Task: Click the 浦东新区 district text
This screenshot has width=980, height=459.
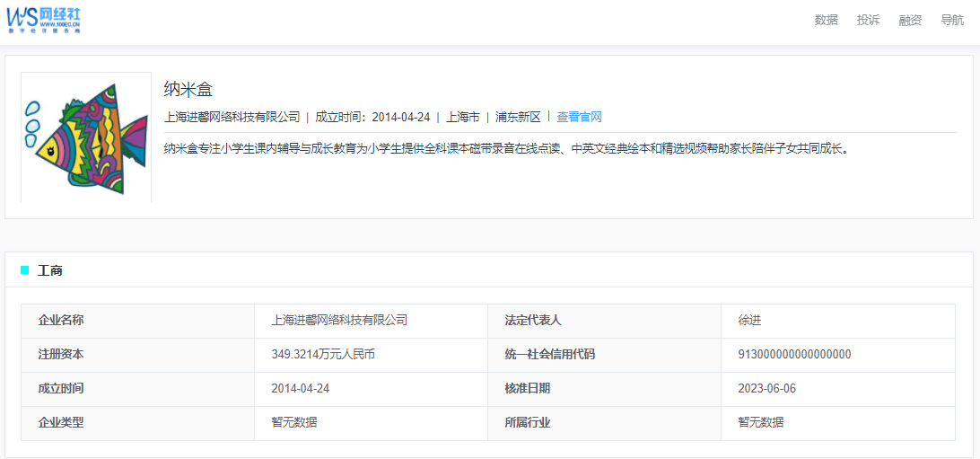Action: [x=518, y=117]
